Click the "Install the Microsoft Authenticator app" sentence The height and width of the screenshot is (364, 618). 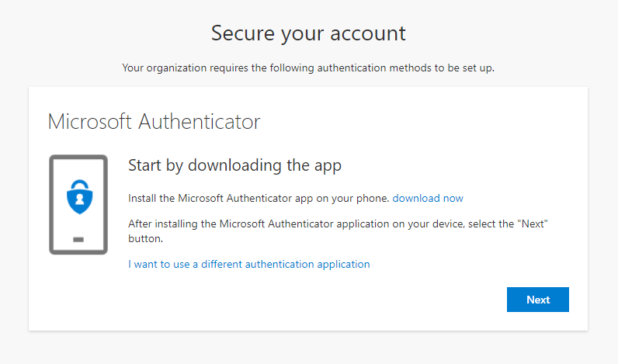click(259, 198)
